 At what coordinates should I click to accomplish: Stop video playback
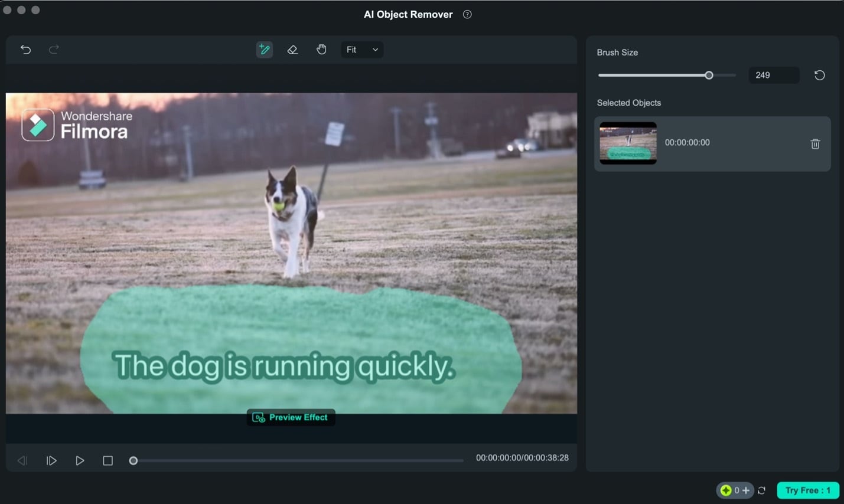click(x=107, y=460)
